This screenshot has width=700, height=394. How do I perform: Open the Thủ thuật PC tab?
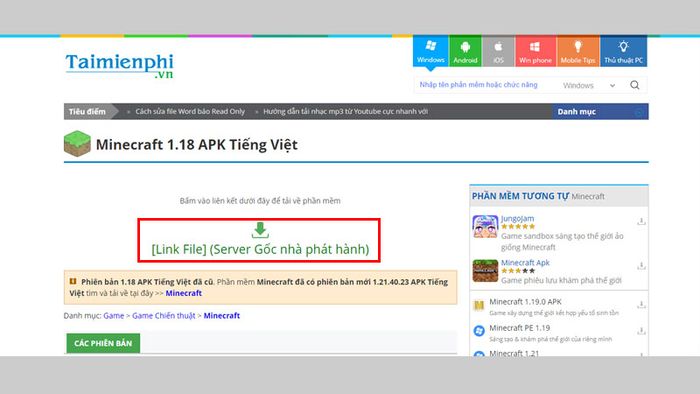pyautogui.click(x=623, y=51)
